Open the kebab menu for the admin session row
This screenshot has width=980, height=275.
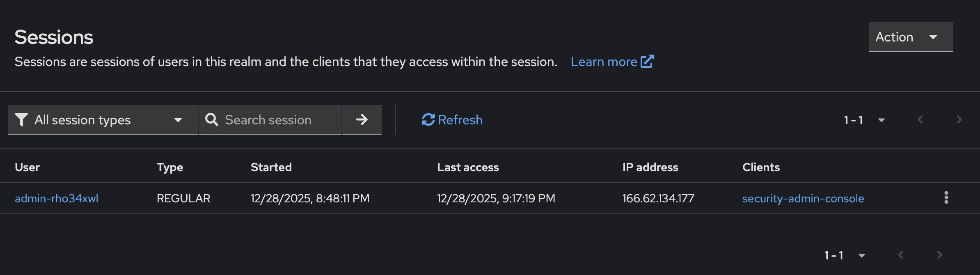946,198
